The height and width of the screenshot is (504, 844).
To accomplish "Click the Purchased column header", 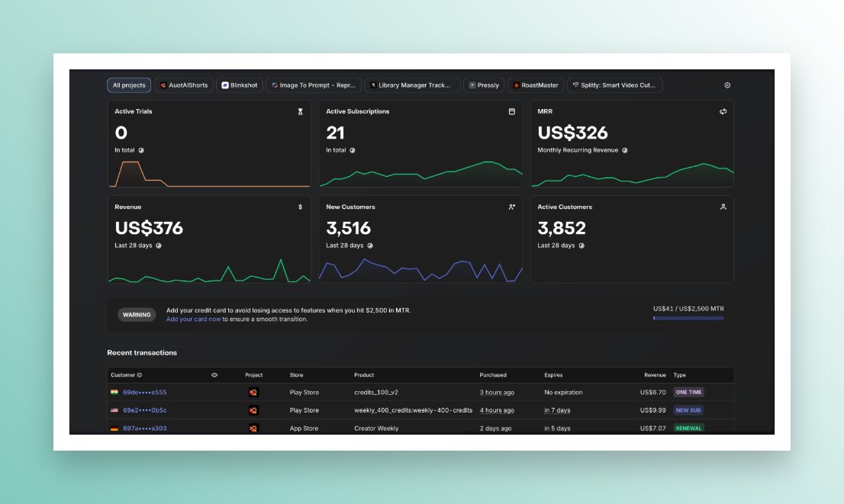I will pos(493,375).
